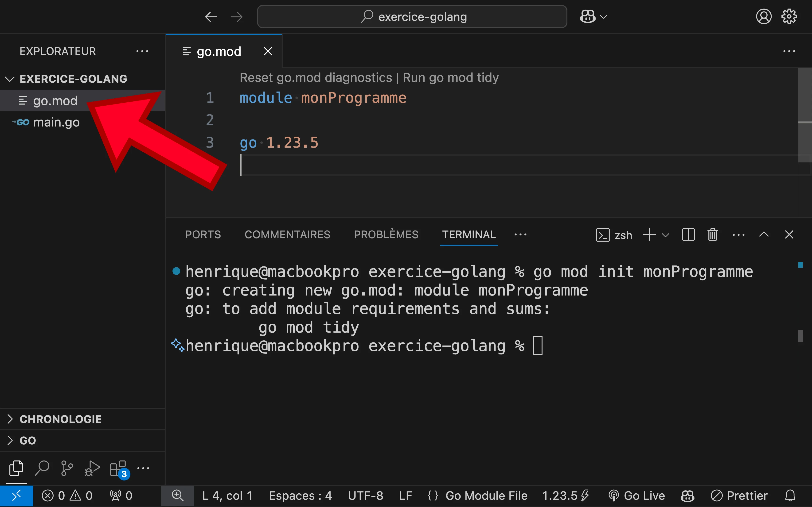Click the run/debug icon in bottom toolbar
Image resolution: width=812 pixels, height=507 pixels.
pos(92,468)
